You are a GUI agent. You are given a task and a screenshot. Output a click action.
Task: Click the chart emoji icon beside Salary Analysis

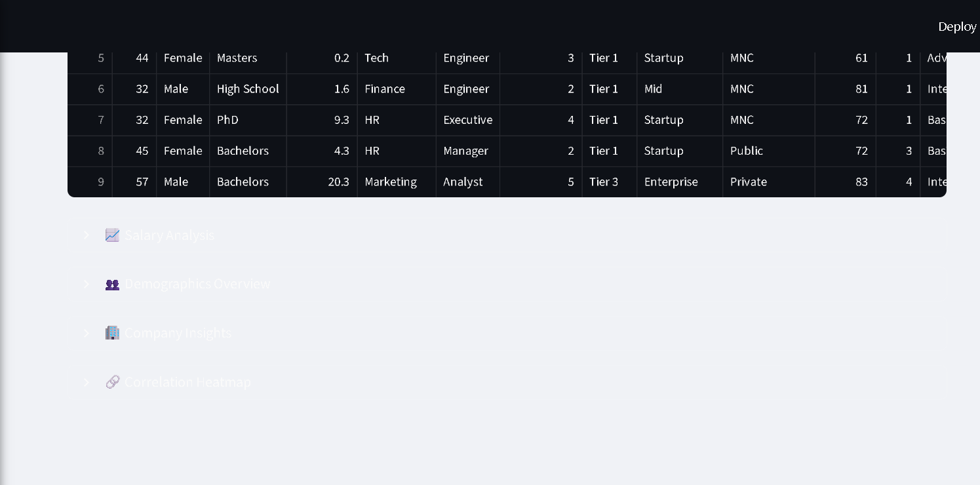[x=113, y=235]
